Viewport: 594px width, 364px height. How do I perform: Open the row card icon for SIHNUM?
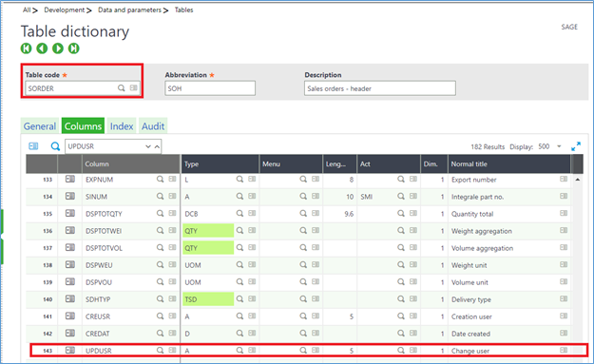pyautogui.click(x=70, y=196)
